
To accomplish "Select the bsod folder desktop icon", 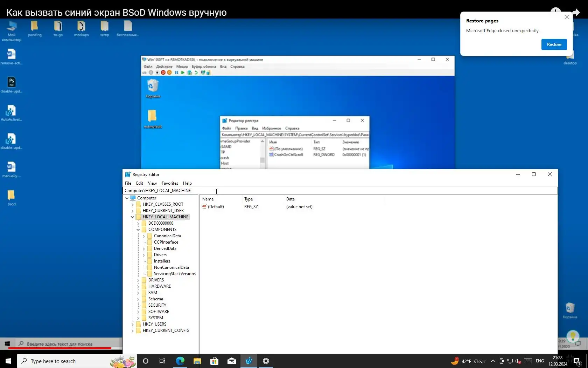I will [11, 198].
